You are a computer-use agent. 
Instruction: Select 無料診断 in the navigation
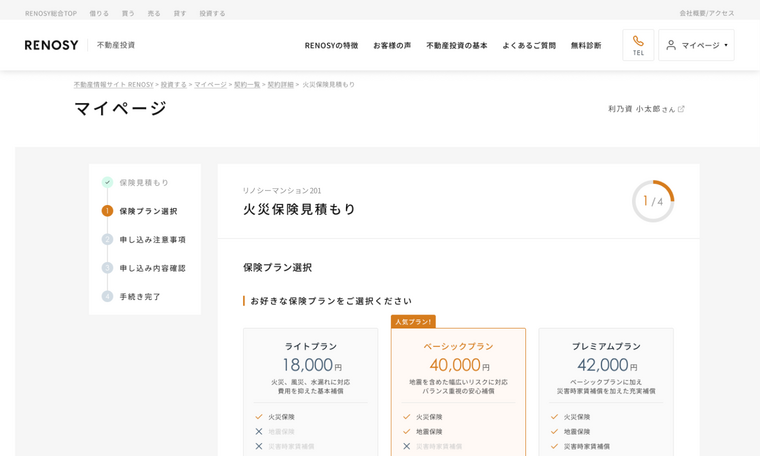(x=586, y=46)
